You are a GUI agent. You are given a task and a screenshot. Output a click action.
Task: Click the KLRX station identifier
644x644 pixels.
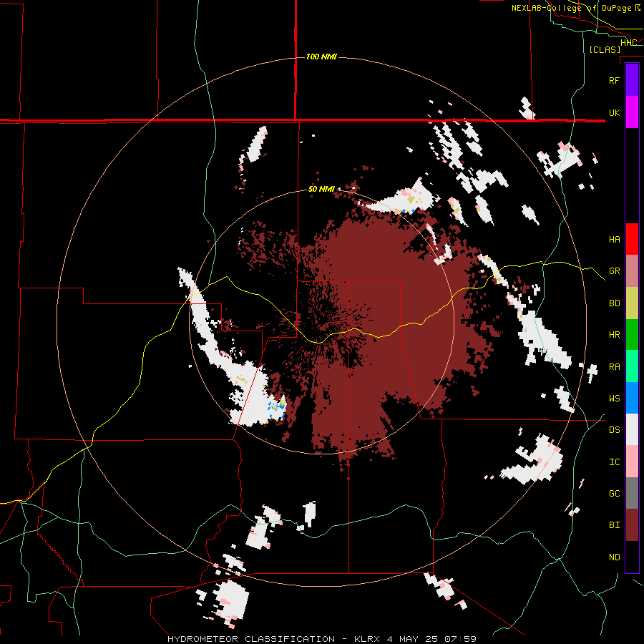pyautogui.click(x=366, y=639)
